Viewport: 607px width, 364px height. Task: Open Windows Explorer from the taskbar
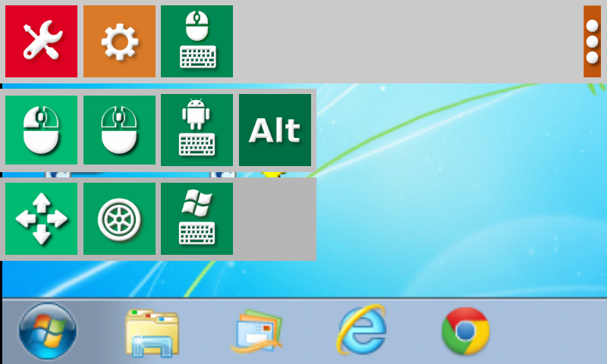tap(152, 332)
